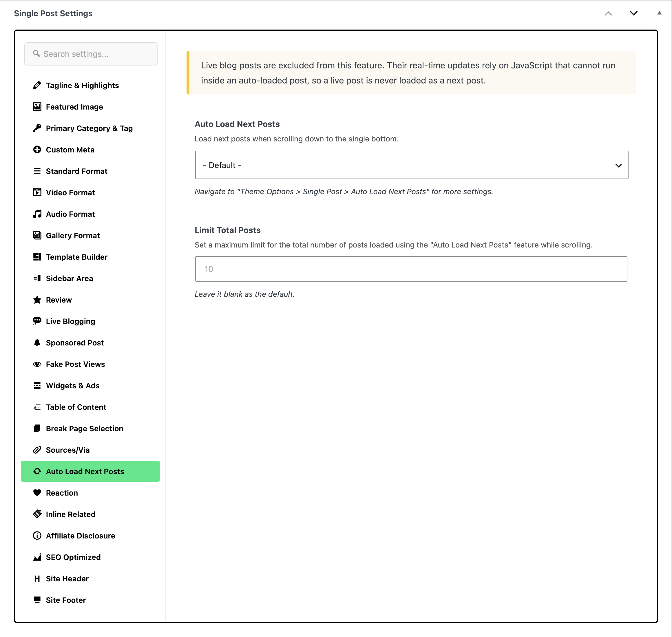Click the SEO Optimized chart icon
Viewport: 672px width, 637px height.
(37, 557)
